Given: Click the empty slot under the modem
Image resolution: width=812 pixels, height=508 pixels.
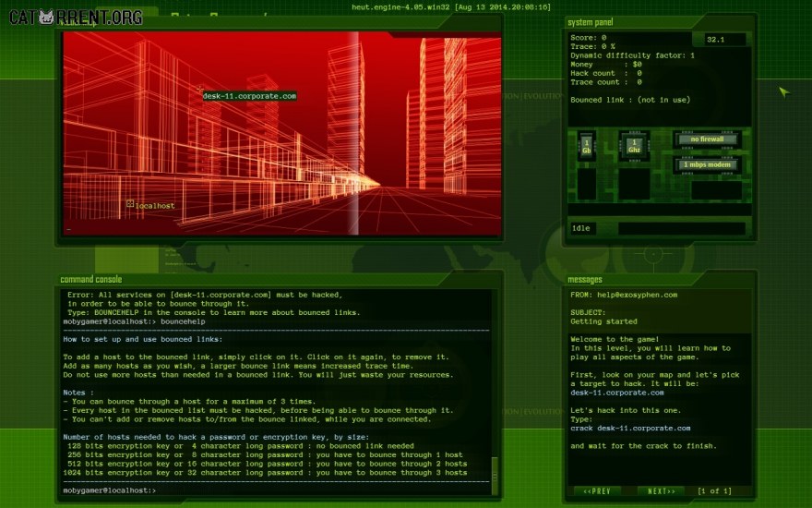Looking at the screenshot, I should (x=716, y=189).
